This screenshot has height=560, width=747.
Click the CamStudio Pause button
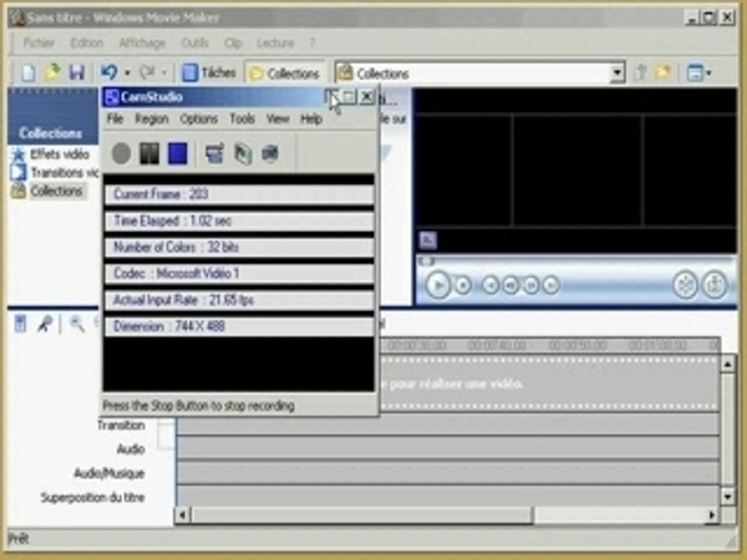[x=149, y=153]
